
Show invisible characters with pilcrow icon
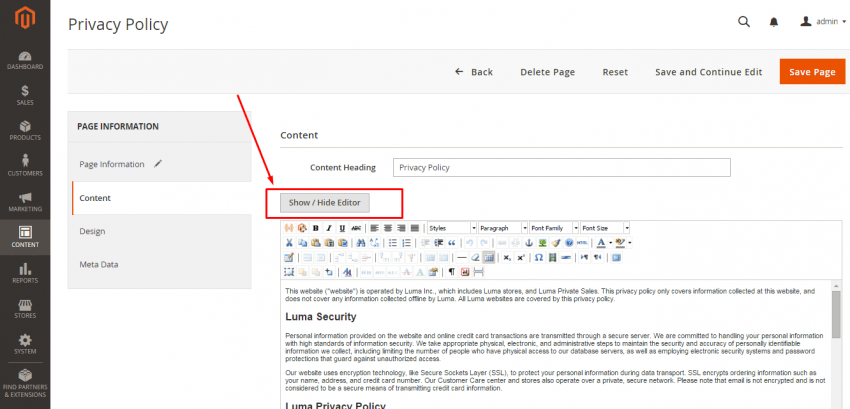coord(452,272)
